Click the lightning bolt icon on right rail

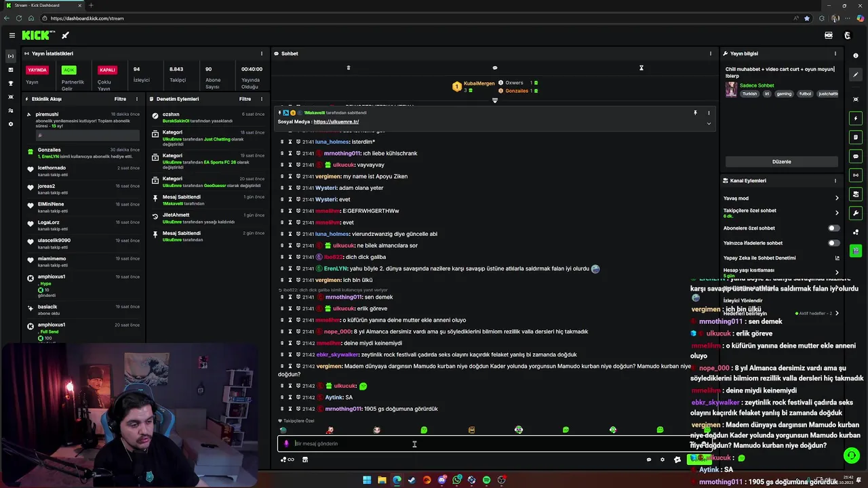pos(856,119)
